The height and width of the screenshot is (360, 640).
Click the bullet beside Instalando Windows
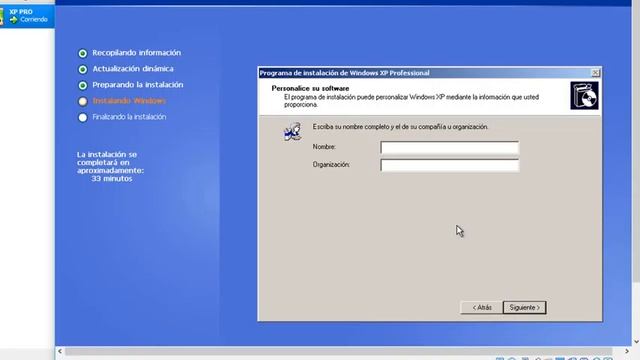[x=82, y=101]
